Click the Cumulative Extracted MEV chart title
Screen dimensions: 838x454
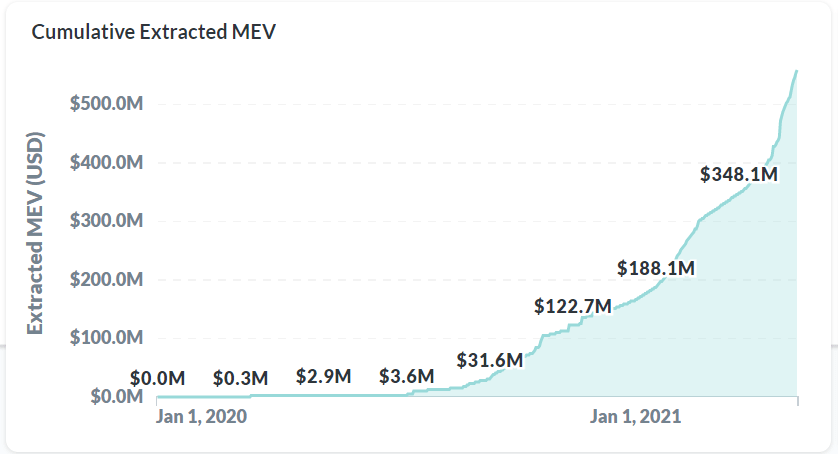coord(154,32)
